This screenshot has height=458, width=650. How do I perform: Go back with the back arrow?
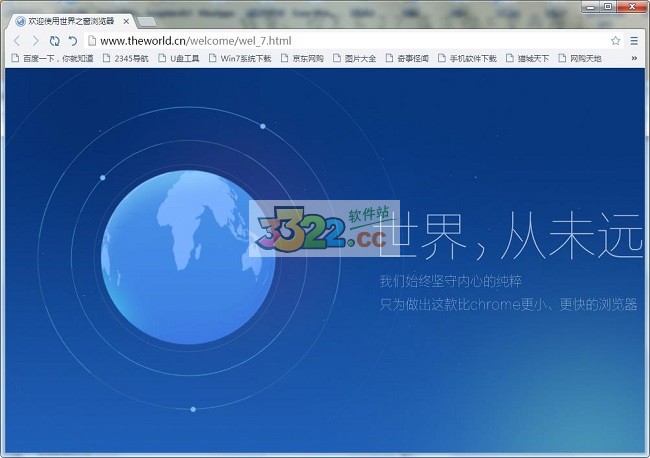point(17,41)
